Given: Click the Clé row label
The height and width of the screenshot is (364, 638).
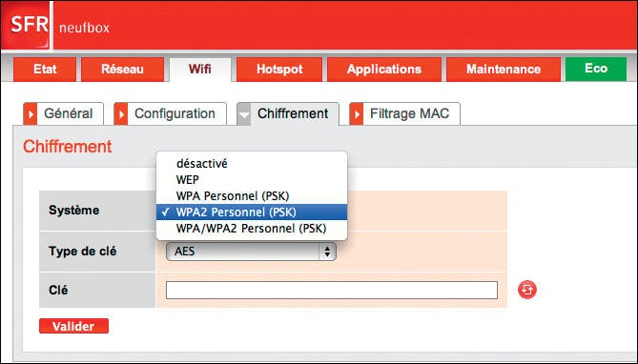Looking at the screenshot, I should (x=58, y=290).
